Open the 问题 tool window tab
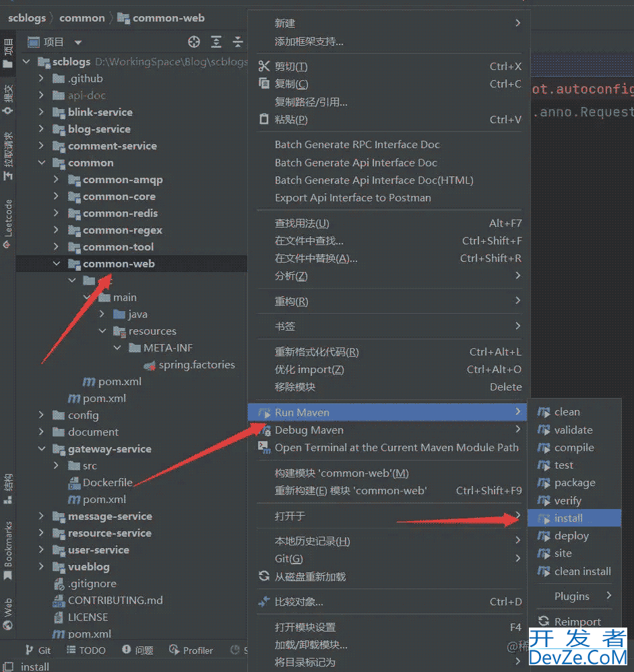Screen dimensions: 634x672 tap(137, 650)
